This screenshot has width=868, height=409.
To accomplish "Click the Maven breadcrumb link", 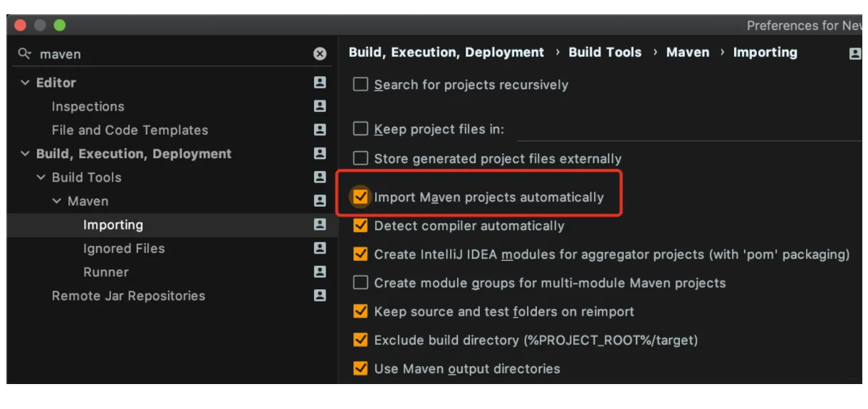I will click(x=687, y=53).
